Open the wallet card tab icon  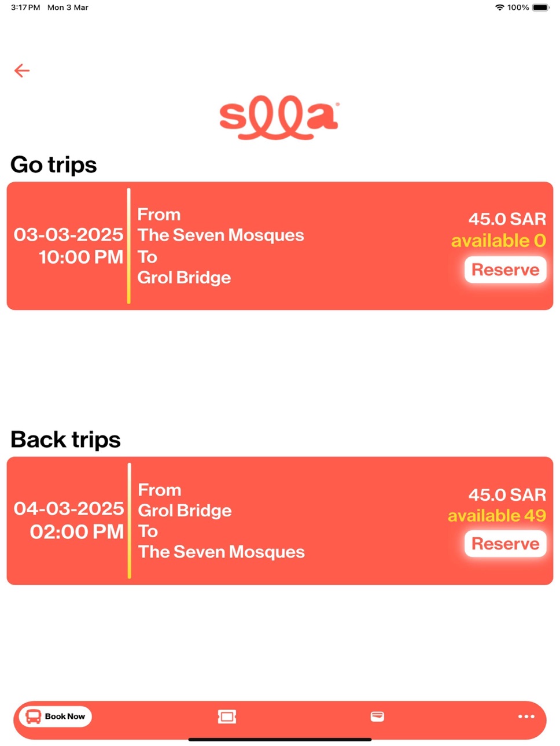pos(377,717)
